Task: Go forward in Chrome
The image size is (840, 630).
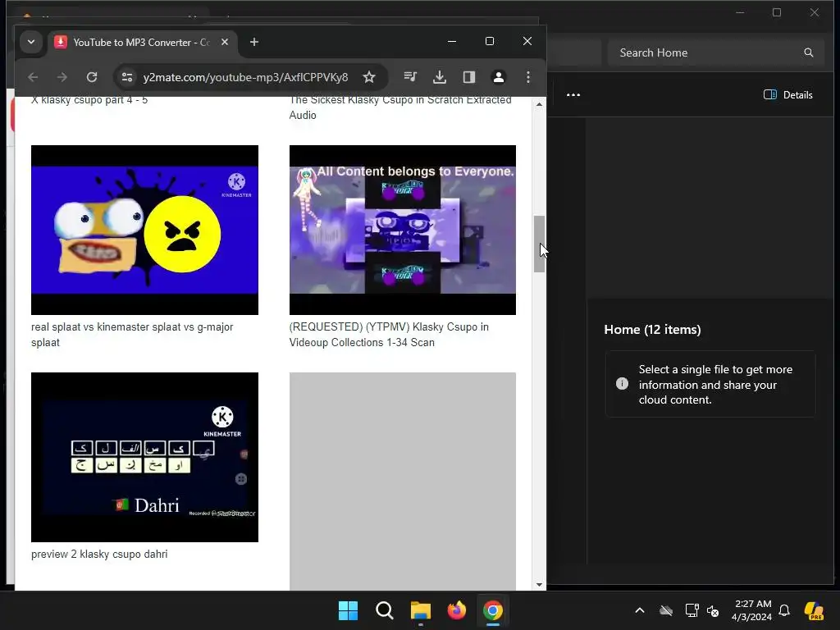Action: pyautogui.click(x=62, y=77)
